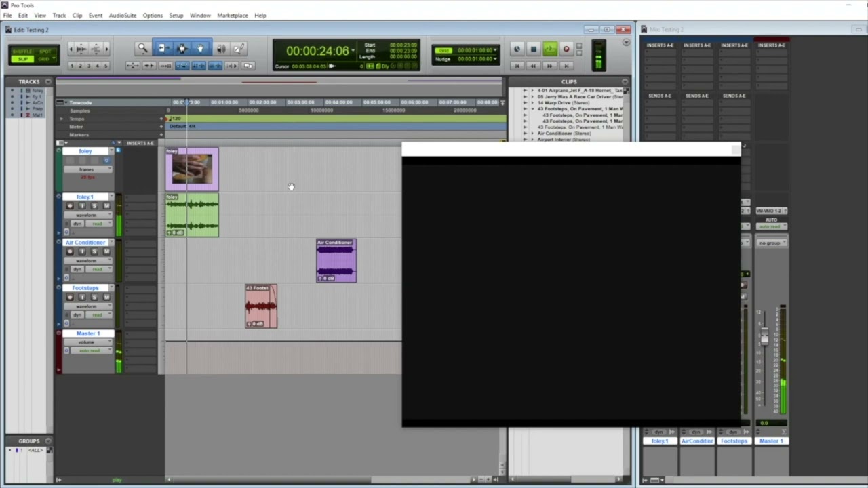868x488 pixels.
Task: Enable input monitoring on Footsteps track
Action: coord(82,297)
